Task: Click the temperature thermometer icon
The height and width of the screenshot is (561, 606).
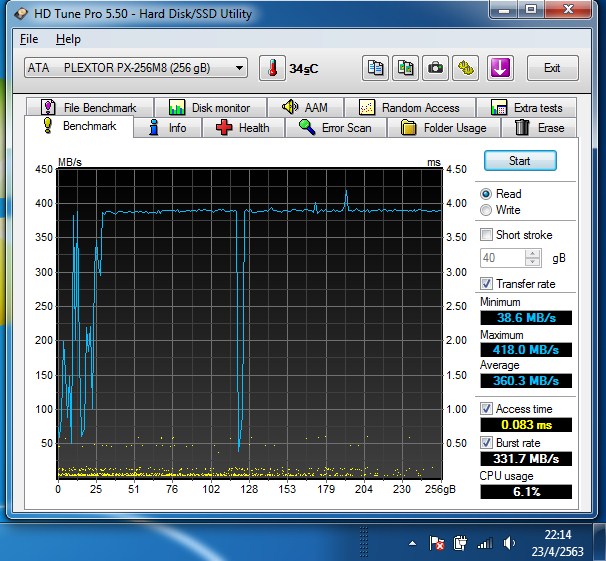Action: click(x=271, y=68)
